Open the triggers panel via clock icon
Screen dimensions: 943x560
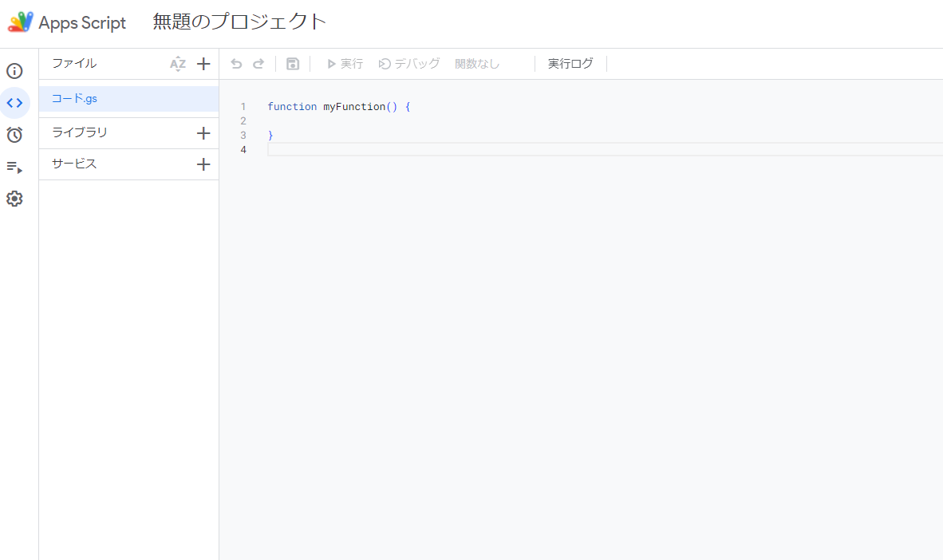coord(14,135)
